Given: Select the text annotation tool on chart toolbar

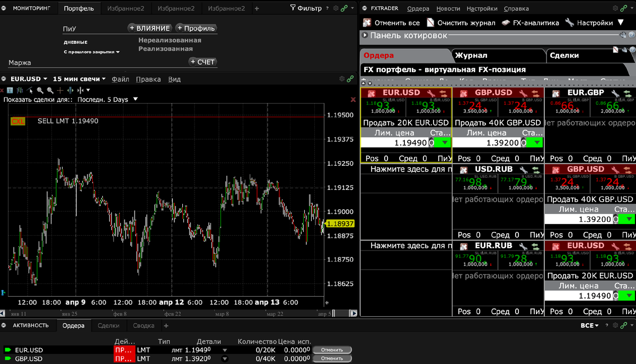Looking at the screenshot, I should coord(10,90).
